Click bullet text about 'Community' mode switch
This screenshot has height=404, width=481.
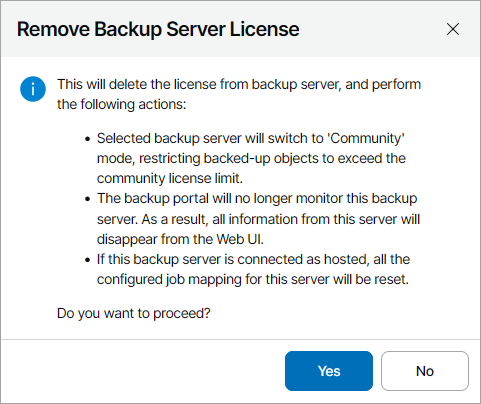coord(251,158)
